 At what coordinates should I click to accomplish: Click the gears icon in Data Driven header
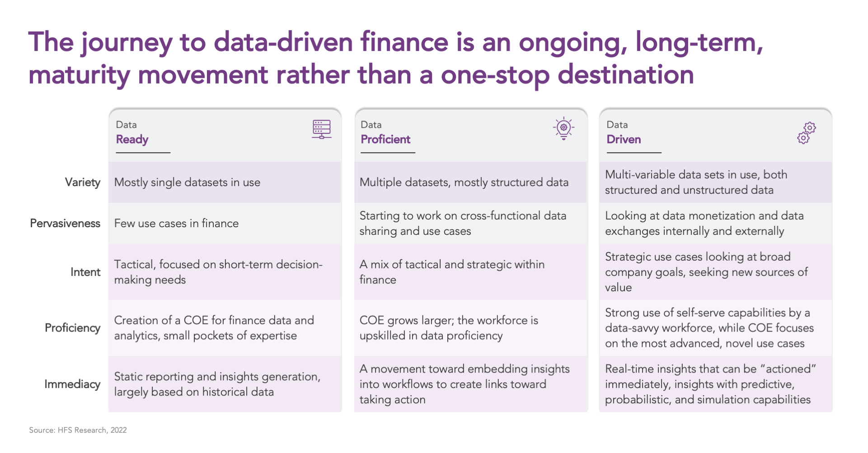tap(807, 133)
